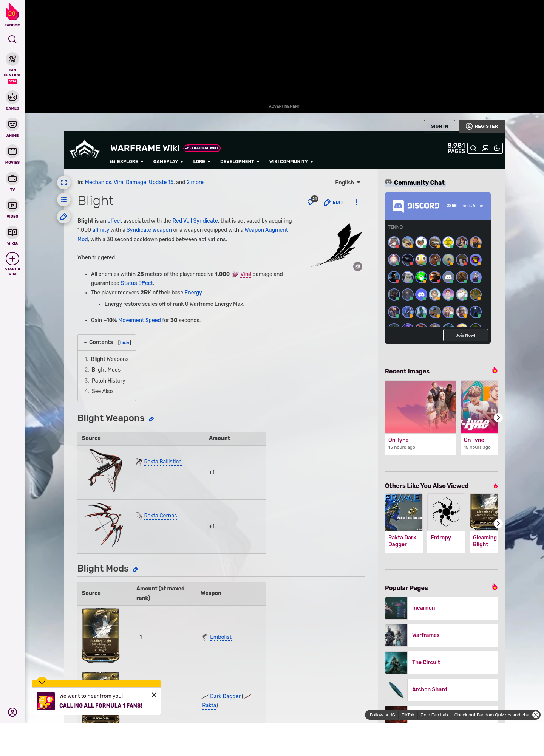Click the Register button

click(482, 126)
